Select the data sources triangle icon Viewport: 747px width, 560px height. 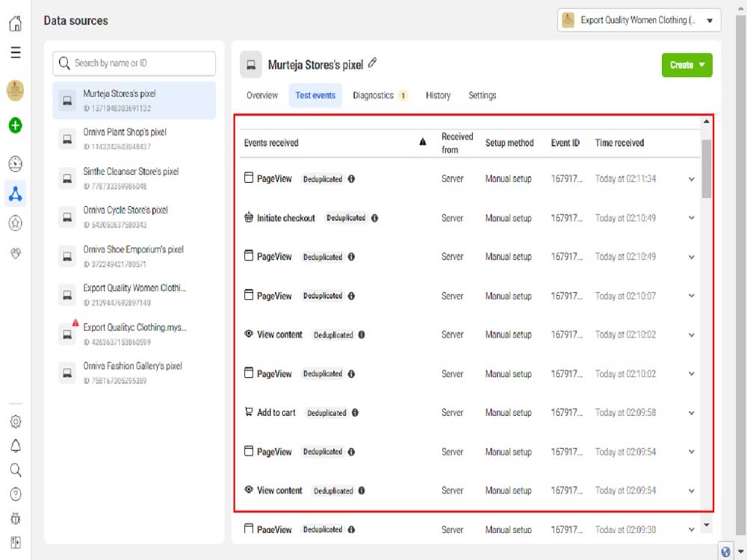coord(15,193)
